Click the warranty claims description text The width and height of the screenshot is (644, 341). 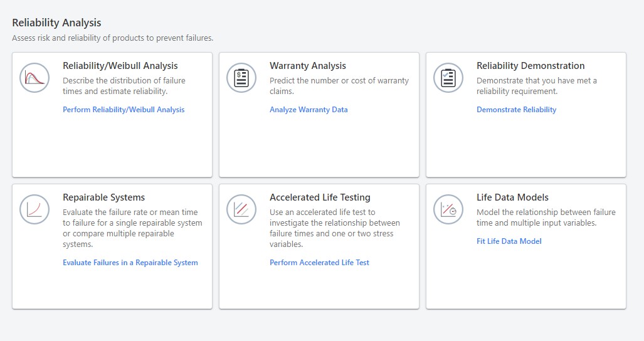[x=339, y=86]
